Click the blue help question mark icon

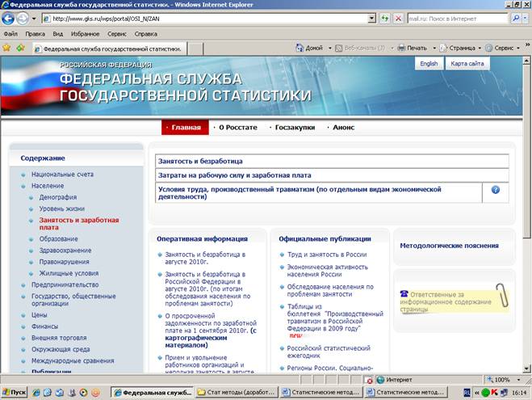click(x=496, y=190)
